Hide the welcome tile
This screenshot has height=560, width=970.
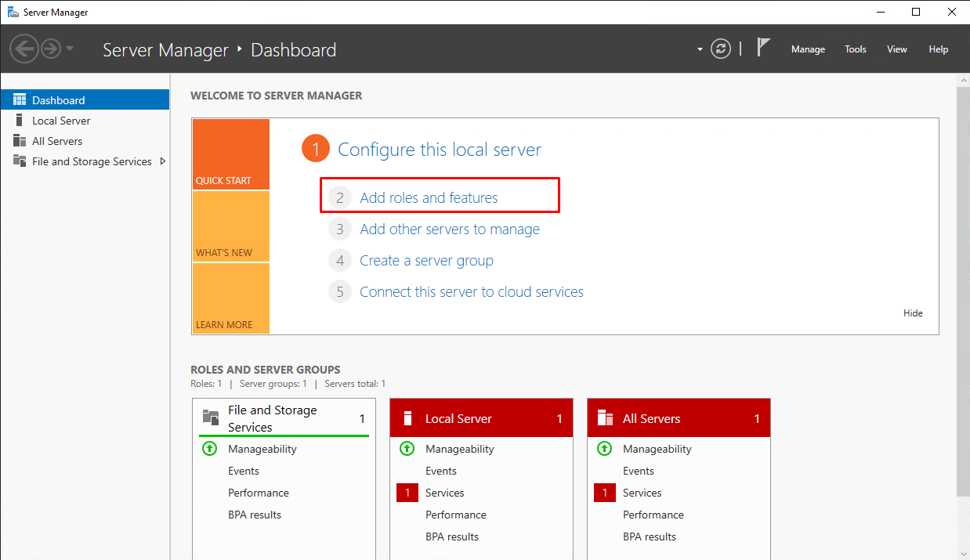tap(913, 313)
